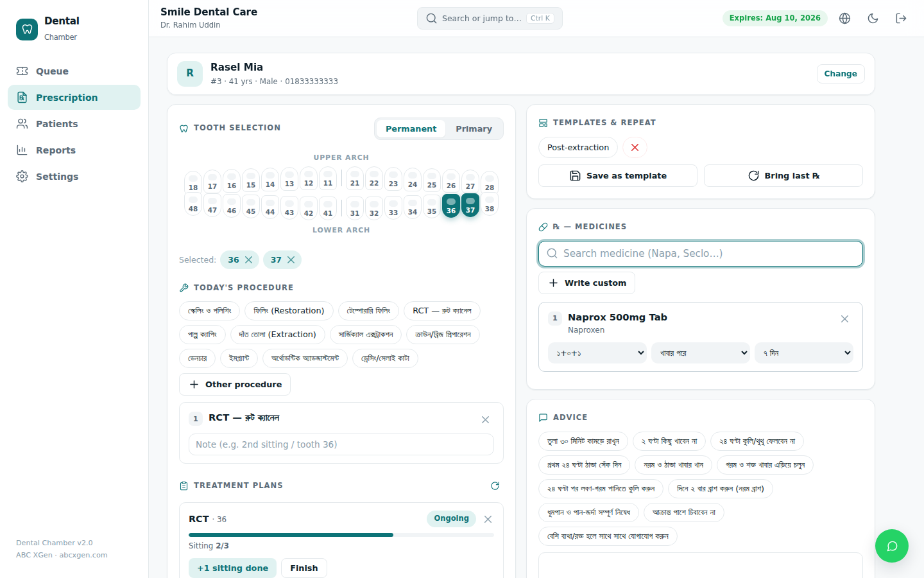This screenshot has width=924, height=578.
Task: Select lower tooth 48
Action: click(x=193, y=204)
